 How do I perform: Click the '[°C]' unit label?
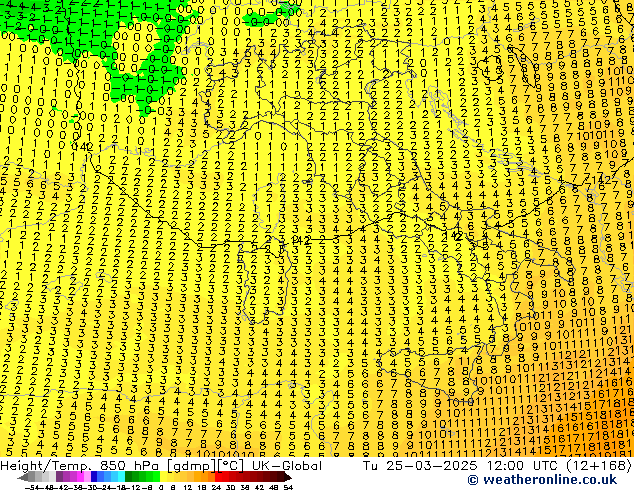[x=231, y=466]
